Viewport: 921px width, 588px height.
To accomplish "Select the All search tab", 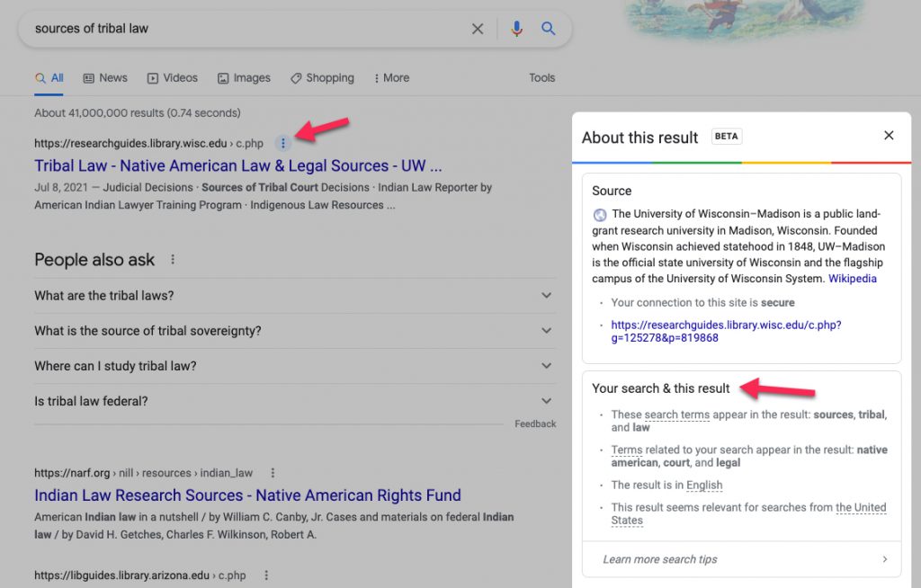I will (49, 78).
